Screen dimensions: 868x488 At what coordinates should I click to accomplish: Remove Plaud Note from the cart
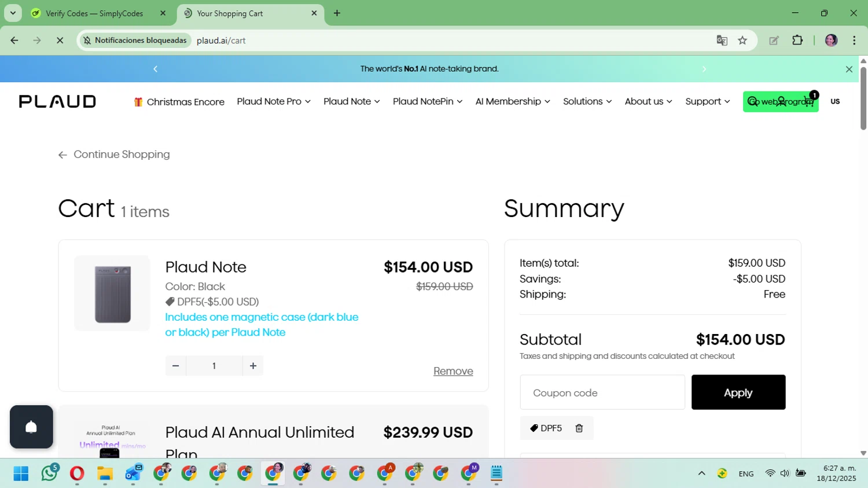(453, 371)
